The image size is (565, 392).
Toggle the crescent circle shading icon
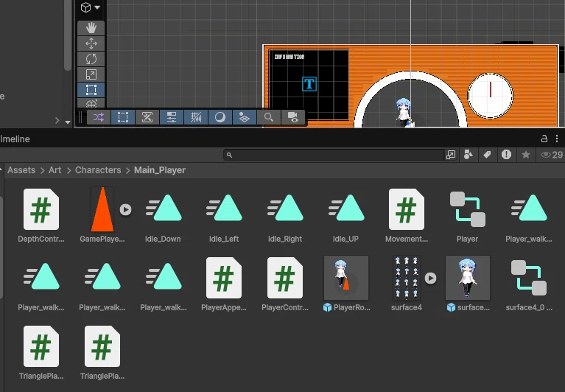(x=220, y=117)
